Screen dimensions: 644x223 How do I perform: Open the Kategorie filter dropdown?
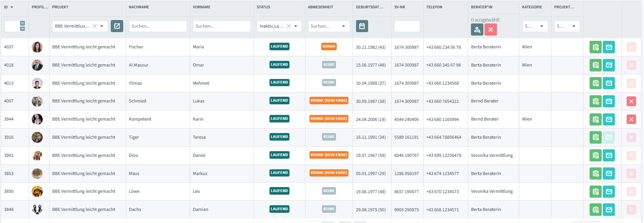[x=542, y=26]
